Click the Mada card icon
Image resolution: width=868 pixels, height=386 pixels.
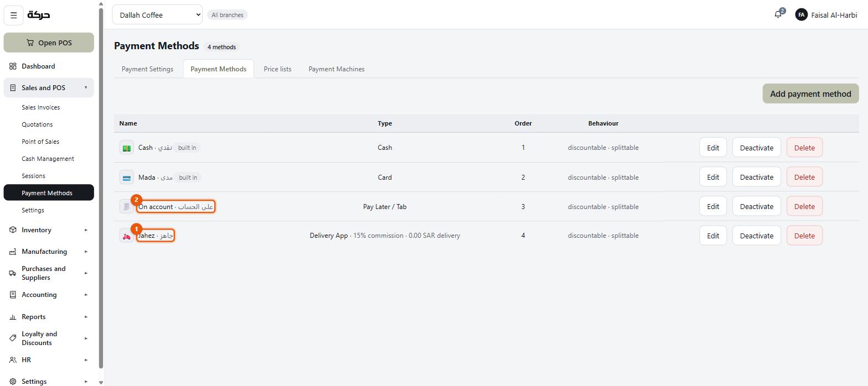(127, 178)
